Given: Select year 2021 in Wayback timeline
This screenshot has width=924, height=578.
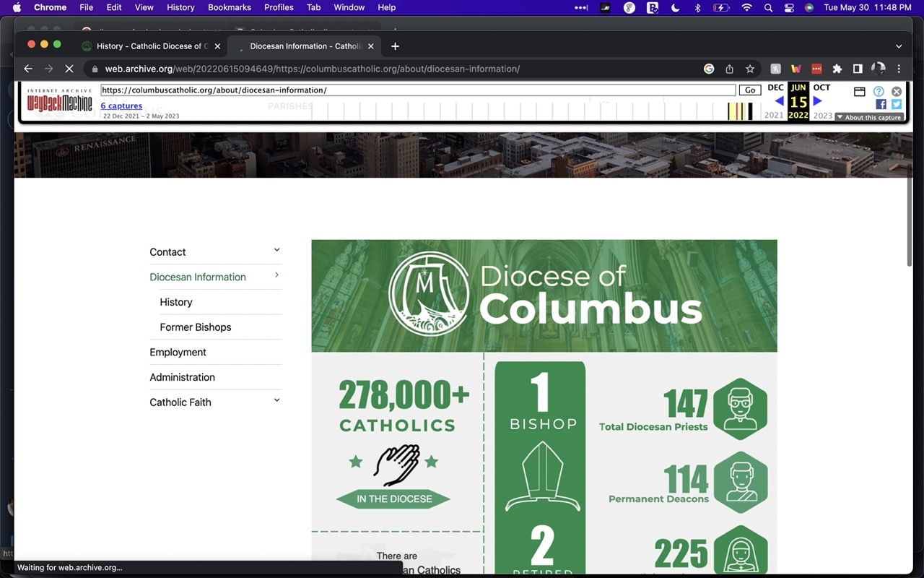Looking at the screenshot, I should click(774, 116).
